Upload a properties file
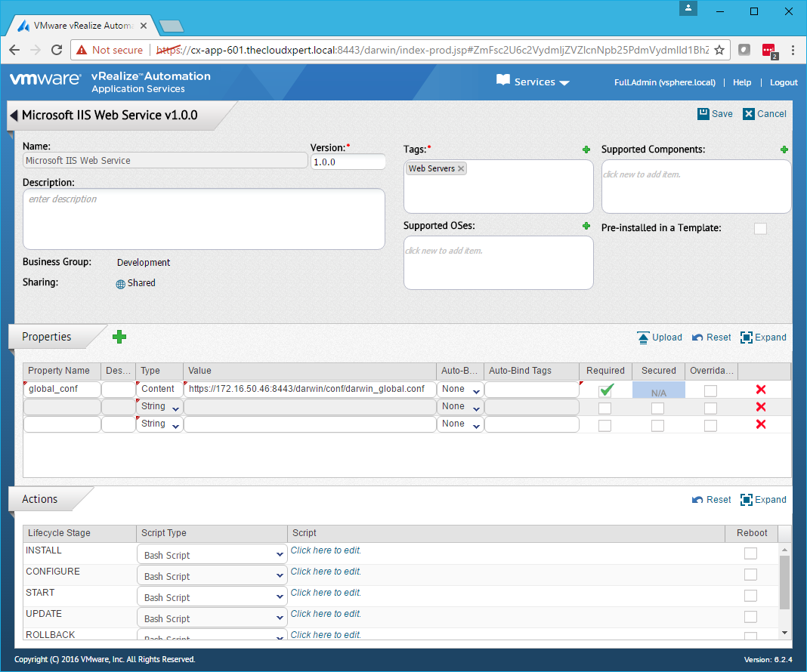This screenshot has height=672, width=807. [659, 338]
